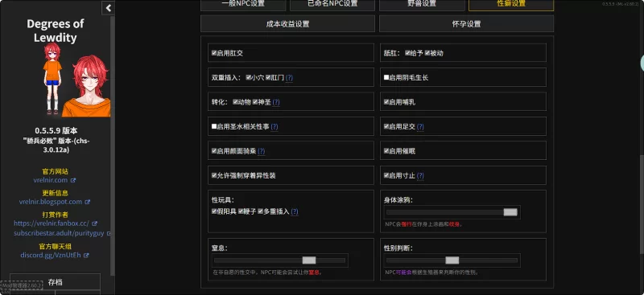Toggle the 启用颜面骑乘 checkbox
The width and height of the screenshot is (644, 295).
coord(214,151)
